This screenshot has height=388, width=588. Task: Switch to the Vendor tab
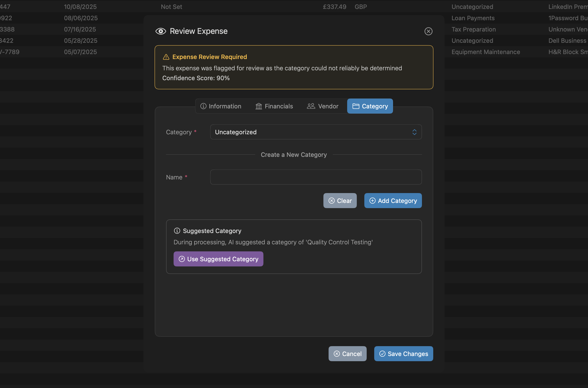click(x=323, y=106)
